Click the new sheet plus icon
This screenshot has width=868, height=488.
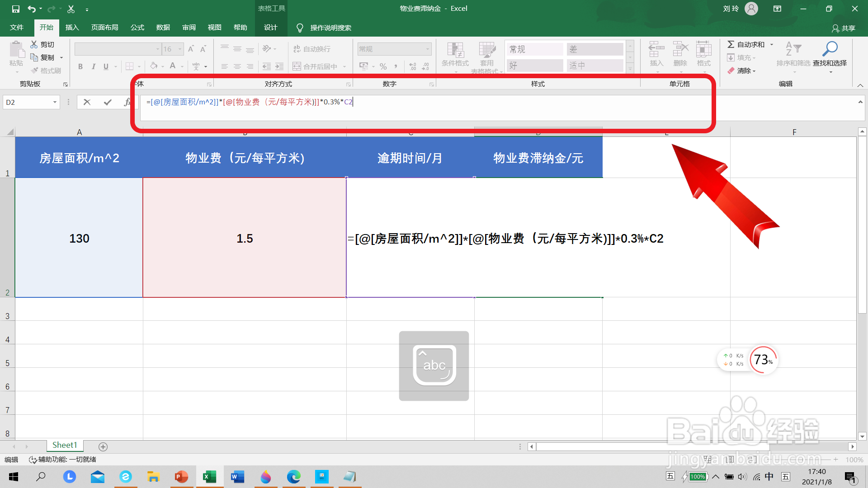tap(103, 446)
